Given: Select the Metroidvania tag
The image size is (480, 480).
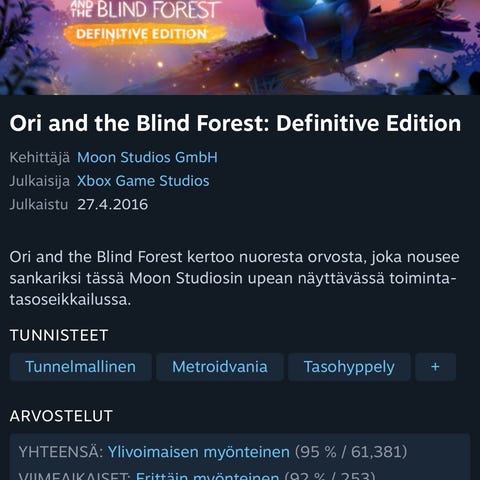Looking at the screenshot, I should (220, 367).
